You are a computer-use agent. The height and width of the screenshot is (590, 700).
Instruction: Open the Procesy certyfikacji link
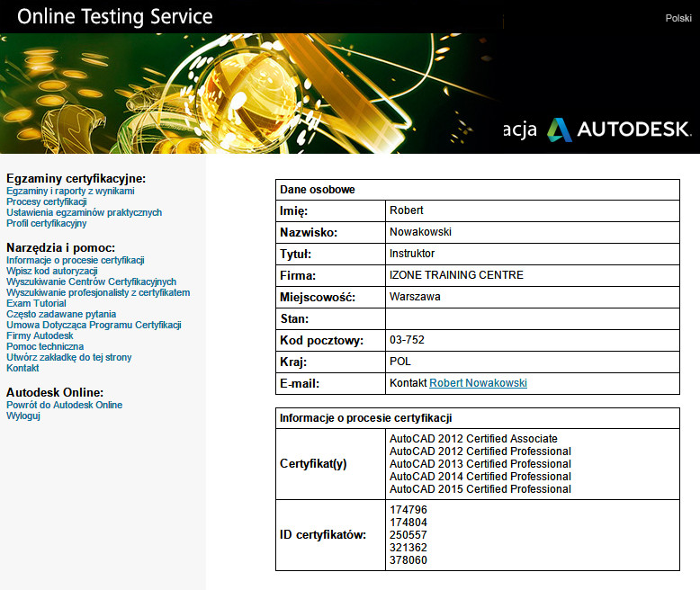47,201
